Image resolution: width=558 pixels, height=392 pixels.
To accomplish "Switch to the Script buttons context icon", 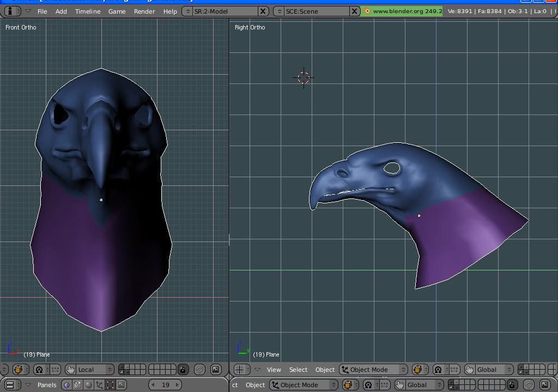I will pyautogui.click(x=77, y=385).
